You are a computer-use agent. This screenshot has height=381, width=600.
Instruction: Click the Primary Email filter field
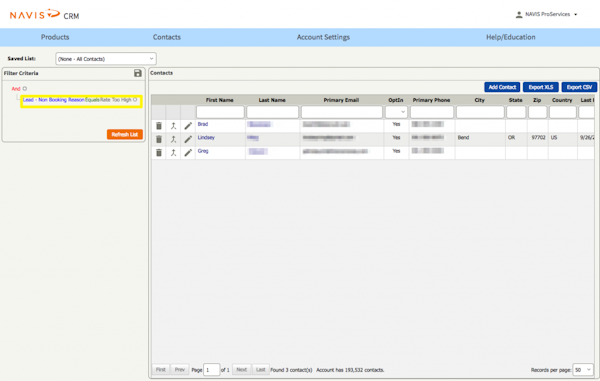(x=342, y=112)
